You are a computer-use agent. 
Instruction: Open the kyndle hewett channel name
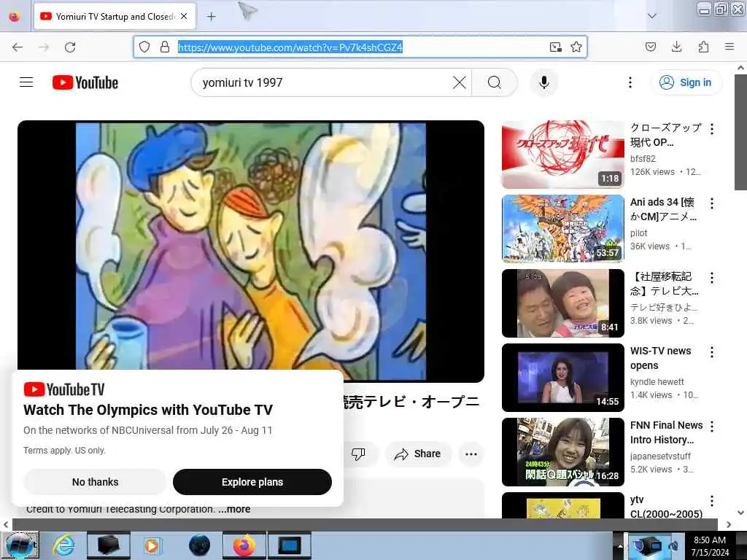(x=657, y=382)
